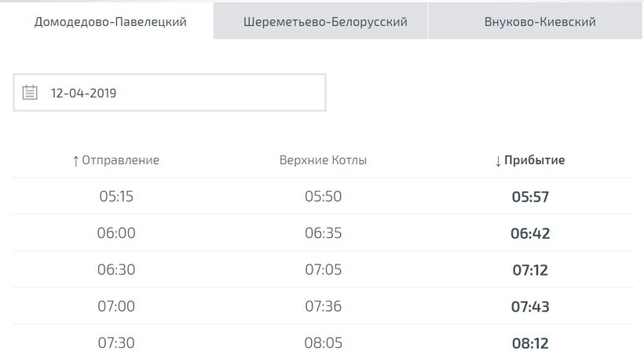
Task: Pick the 07:00 departure time
Action: point(116,306)
